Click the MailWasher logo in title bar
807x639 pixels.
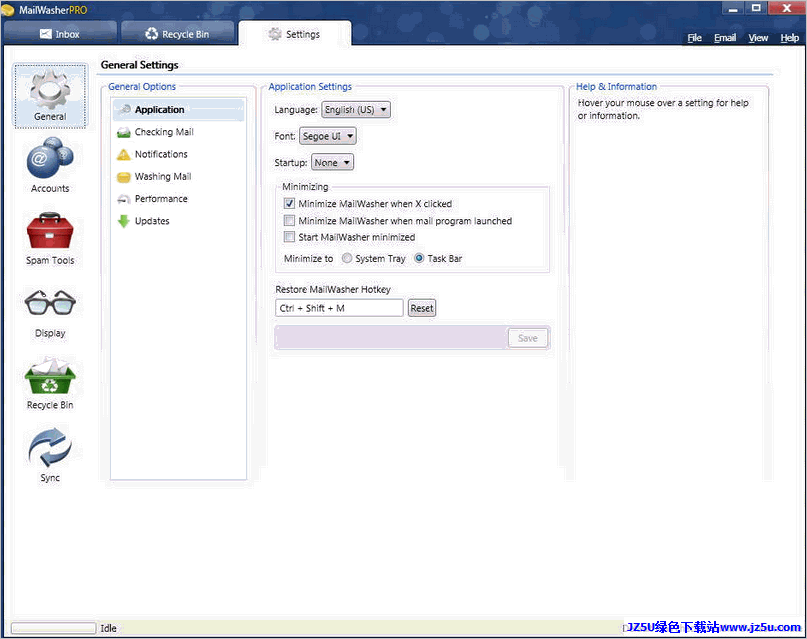(x=8, y=10)
